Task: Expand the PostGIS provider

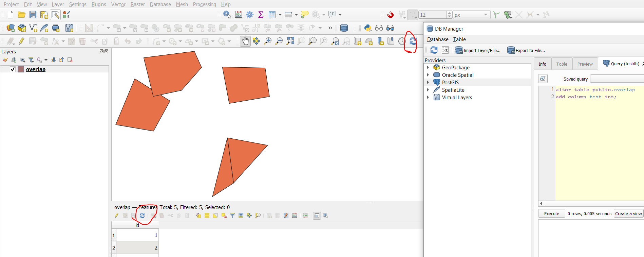Action: pos(428,82)
